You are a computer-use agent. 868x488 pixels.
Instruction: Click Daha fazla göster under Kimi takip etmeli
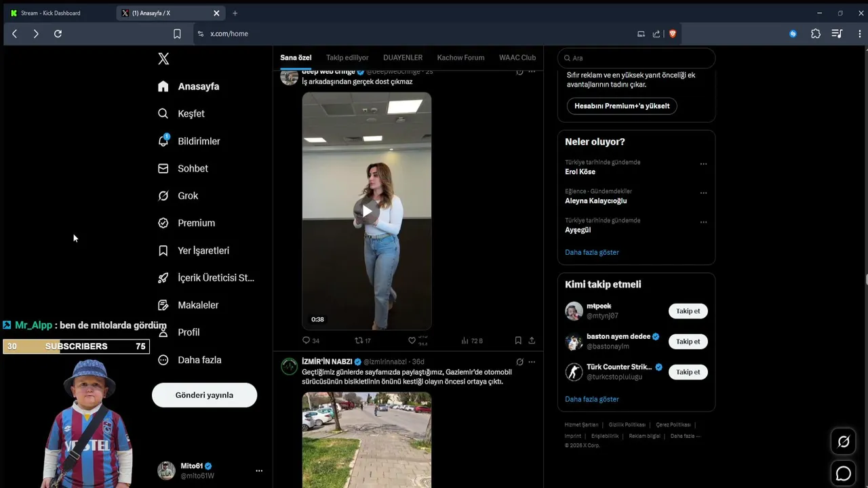pos(592,399)
